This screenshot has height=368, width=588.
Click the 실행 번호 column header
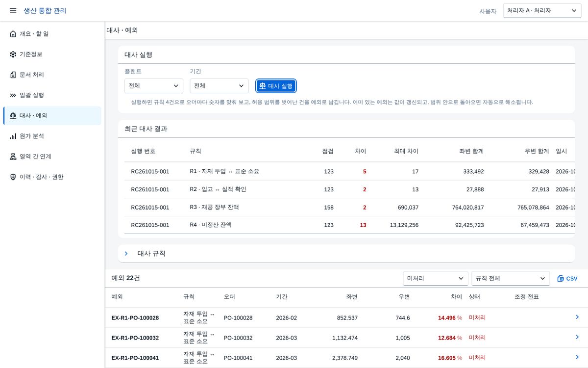coord(143,151)
